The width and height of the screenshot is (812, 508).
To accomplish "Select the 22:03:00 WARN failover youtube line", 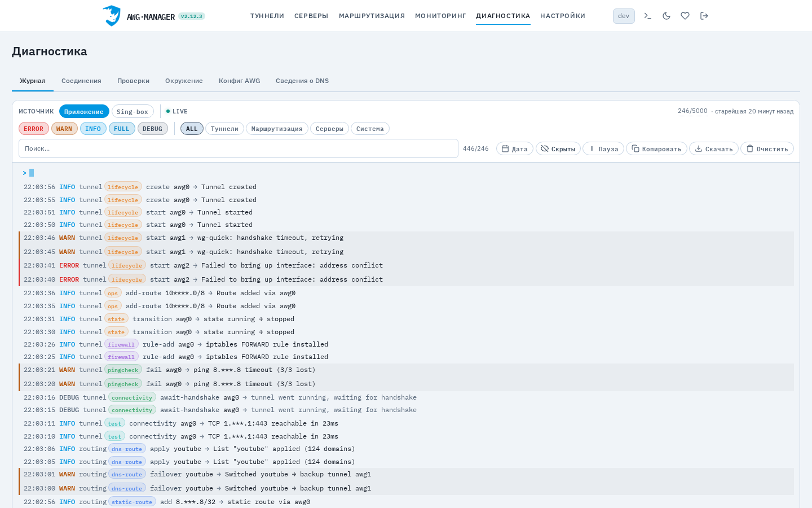I will 407,488.
